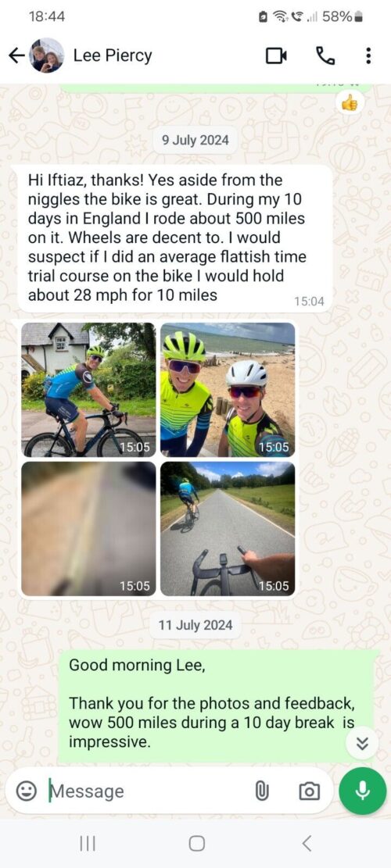The image size is (391, 868).
Task: Attach a file with the paperclip icon
Action: pyautogui.click(x=261, y=791)
